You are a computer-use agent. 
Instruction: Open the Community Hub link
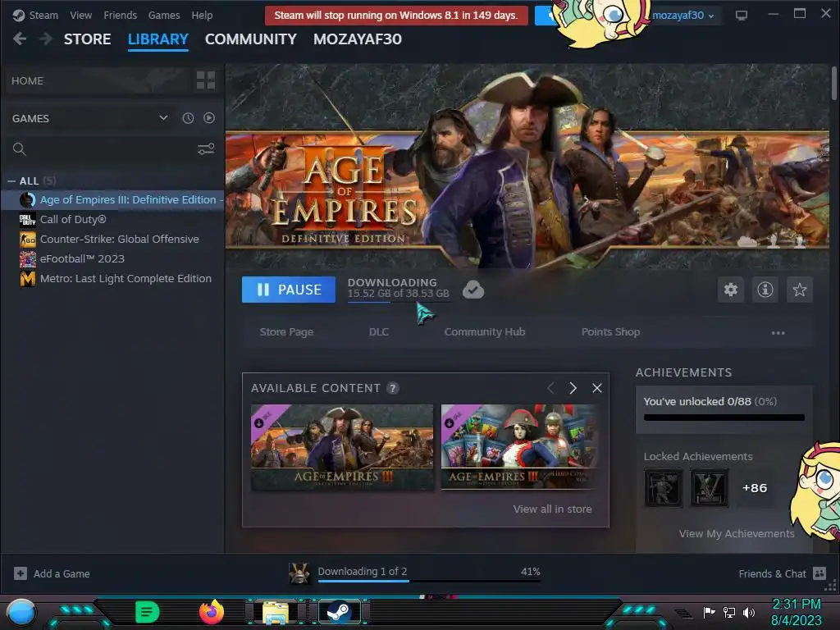point(485,332)
